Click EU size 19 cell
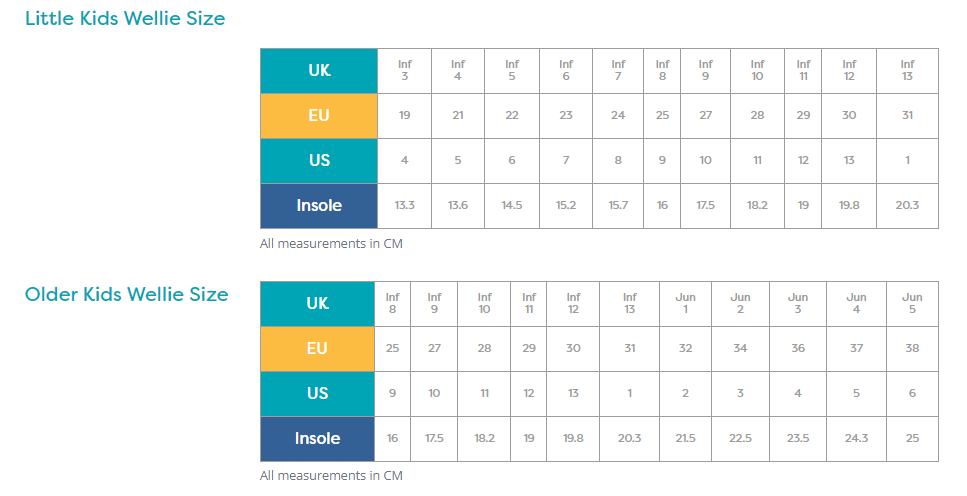The width and height of the screenshot is (967, 496). click(x=404, y=115)
